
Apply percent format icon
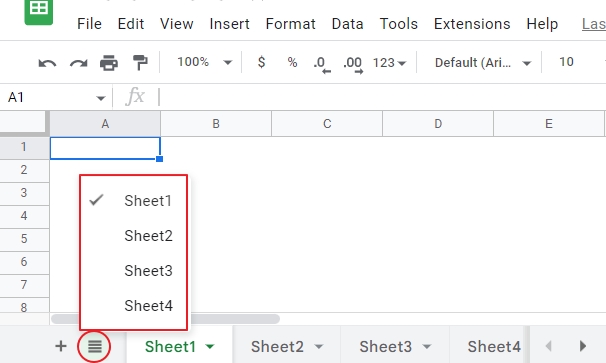coord(293,62)
